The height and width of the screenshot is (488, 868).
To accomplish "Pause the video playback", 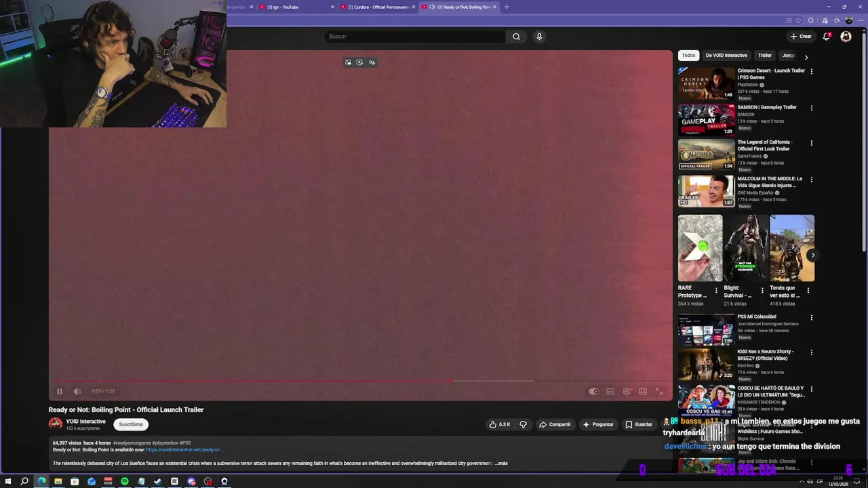I will tap(60, 391).
